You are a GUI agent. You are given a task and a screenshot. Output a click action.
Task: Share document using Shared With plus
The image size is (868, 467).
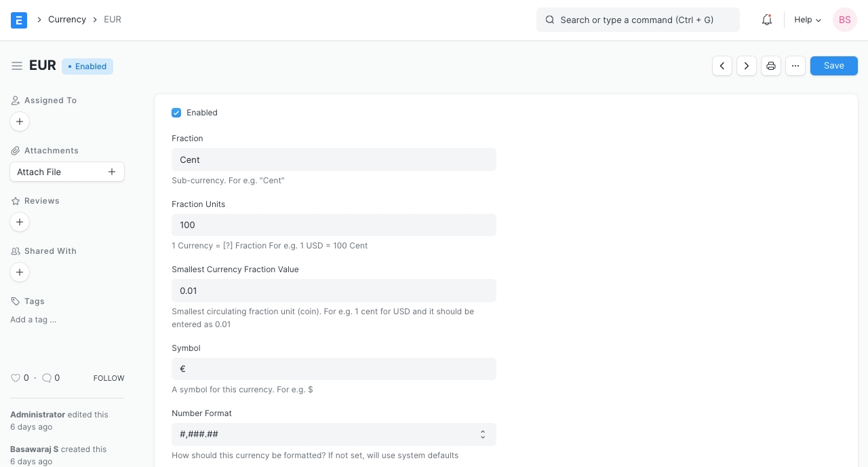click(20, 272)
